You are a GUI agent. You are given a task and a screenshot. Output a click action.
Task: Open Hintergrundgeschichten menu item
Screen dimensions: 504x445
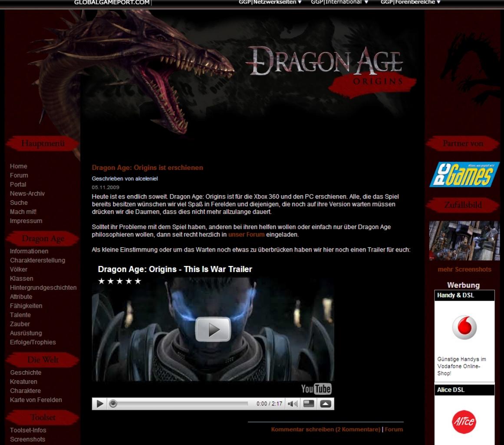43,288
